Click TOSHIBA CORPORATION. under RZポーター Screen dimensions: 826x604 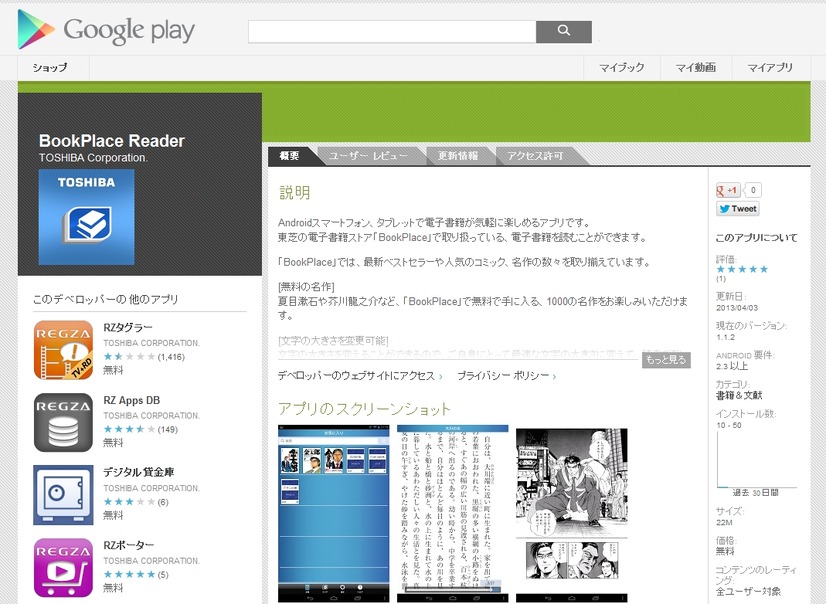pos(152,561)
